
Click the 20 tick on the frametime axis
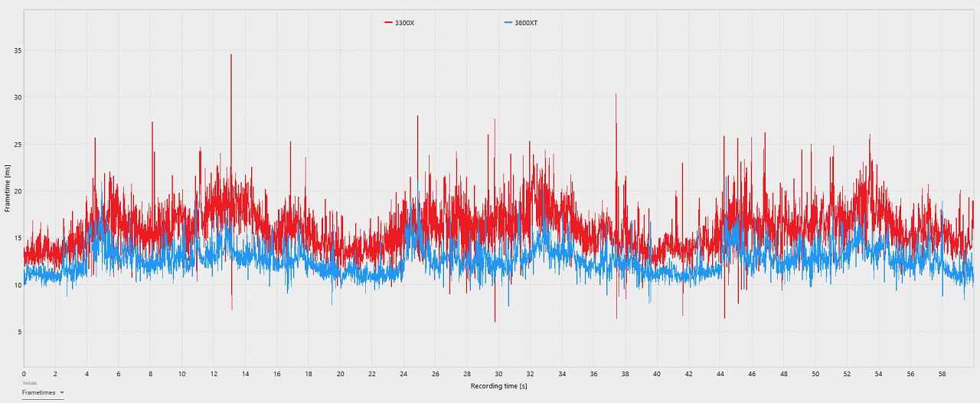pos(18,191)
